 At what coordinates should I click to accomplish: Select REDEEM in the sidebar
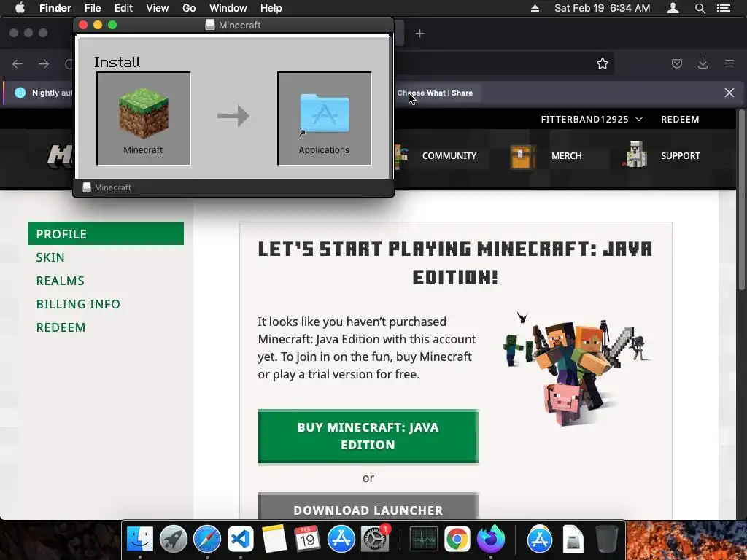coord(61,327)
